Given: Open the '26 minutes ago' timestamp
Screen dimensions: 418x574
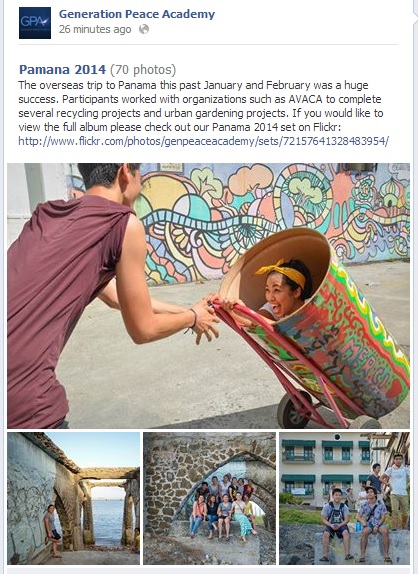Looking at the screenshot, I should 95,29.
